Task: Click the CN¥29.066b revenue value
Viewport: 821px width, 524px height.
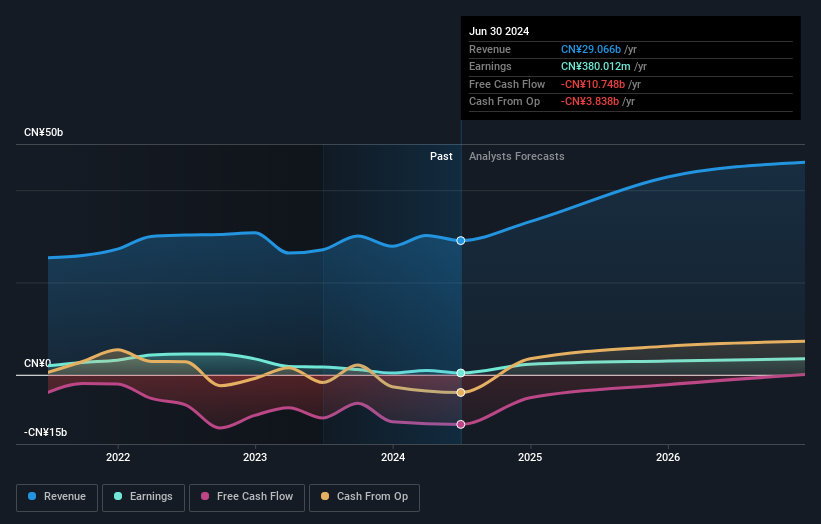Action: pos(591,49)
